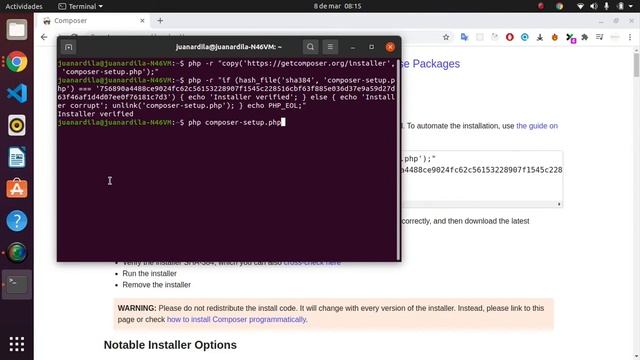
Task: Open Rhythmbox music player in dock
Action: pos(17,125)
